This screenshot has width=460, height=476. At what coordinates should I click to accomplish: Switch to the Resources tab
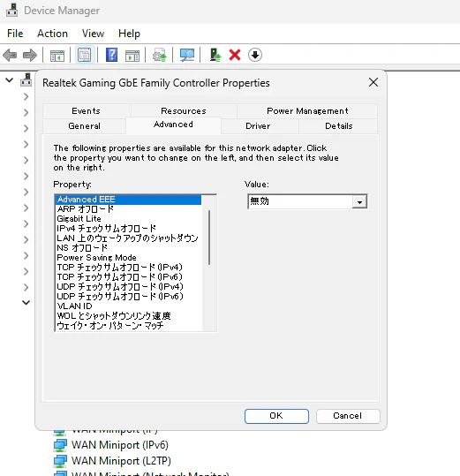click(184, 111)
